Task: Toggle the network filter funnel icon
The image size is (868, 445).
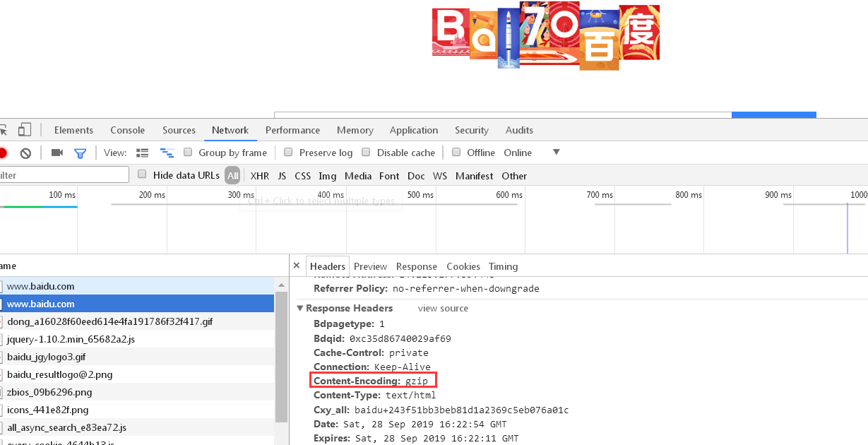Action: [x=81, y=153]
